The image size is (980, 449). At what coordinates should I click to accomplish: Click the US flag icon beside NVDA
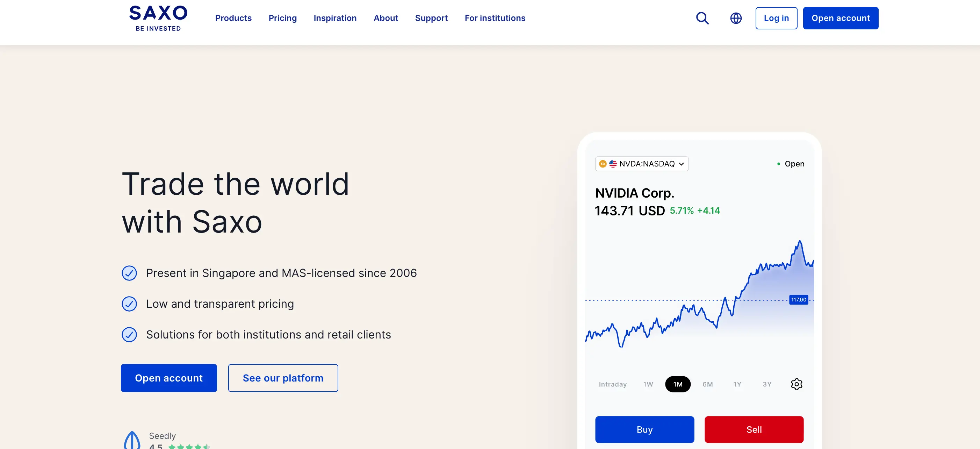coord(613,164)
